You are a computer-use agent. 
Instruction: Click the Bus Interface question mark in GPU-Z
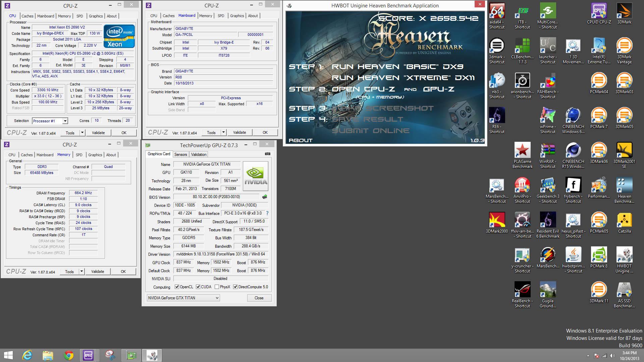point(267,213)
